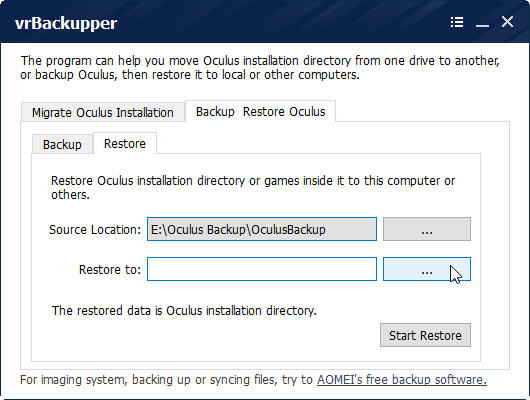This screenshot has width=530, height=400.
Task: Open AOMEI's free backup software link
Action: [402, 380]
